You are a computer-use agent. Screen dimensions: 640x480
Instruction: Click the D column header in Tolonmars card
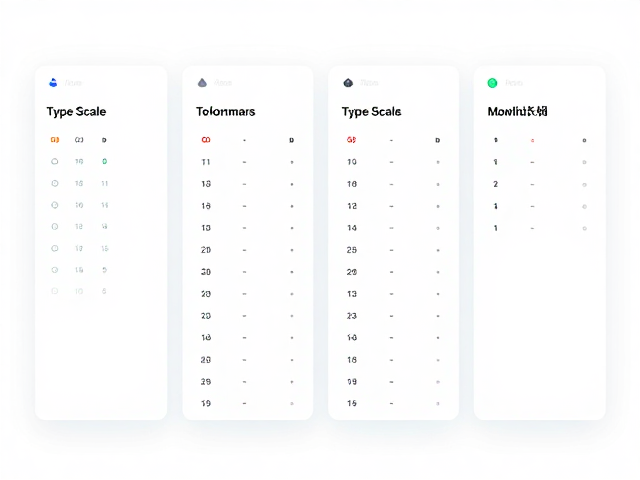(291, 140)
